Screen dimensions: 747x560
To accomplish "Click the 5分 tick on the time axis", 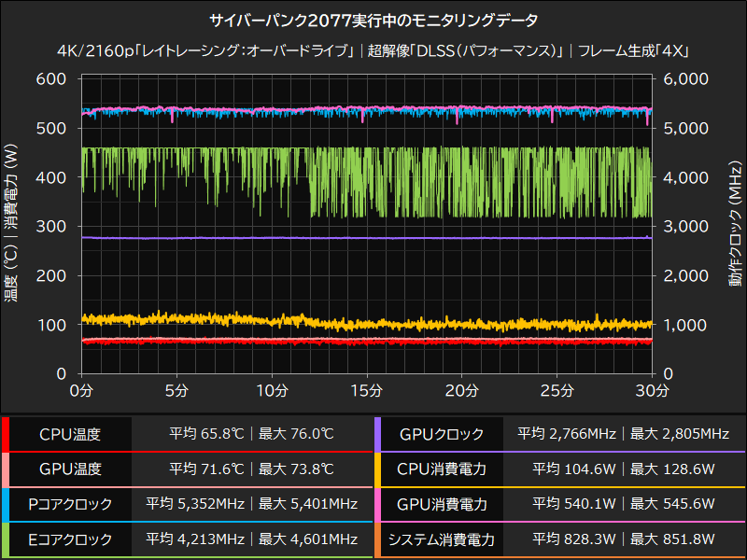I will (x=176, y=388).
